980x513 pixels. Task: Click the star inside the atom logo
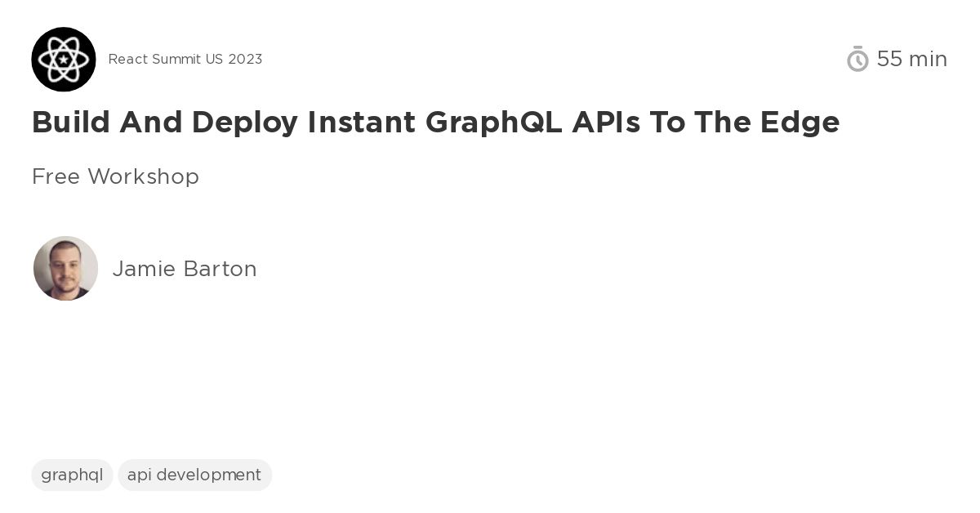coord(64,60)
